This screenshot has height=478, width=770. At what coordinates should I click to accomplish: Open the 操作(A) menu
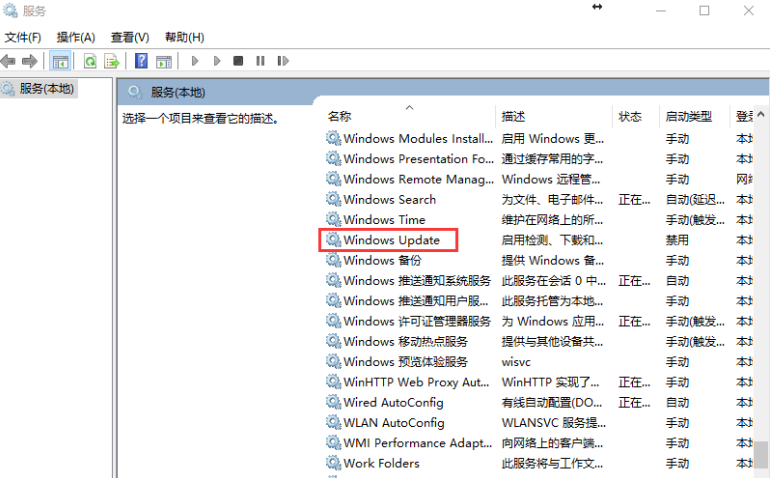pyautogui.click(x=76, y=37)
